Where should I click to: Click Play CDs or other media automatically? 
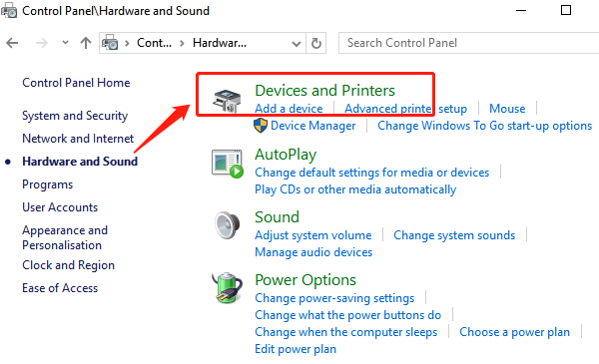[x=355, y=189]
